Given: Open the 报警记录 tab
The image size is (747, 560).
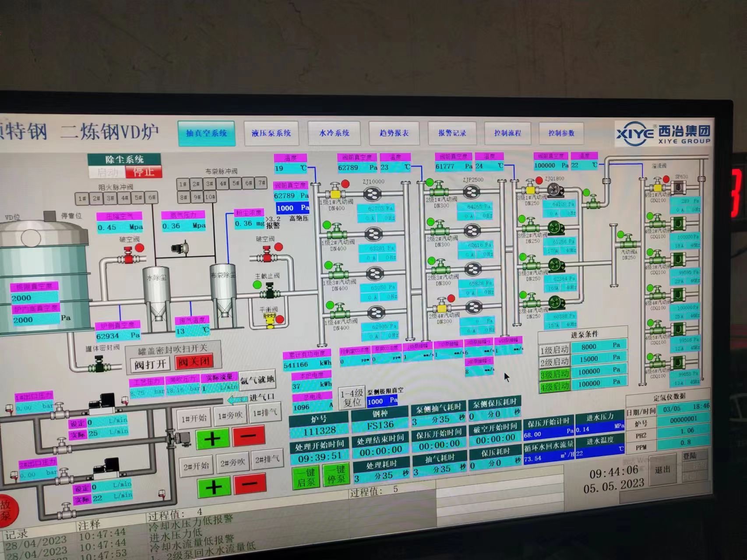Looking at the screenshot, I should point(452,133).
